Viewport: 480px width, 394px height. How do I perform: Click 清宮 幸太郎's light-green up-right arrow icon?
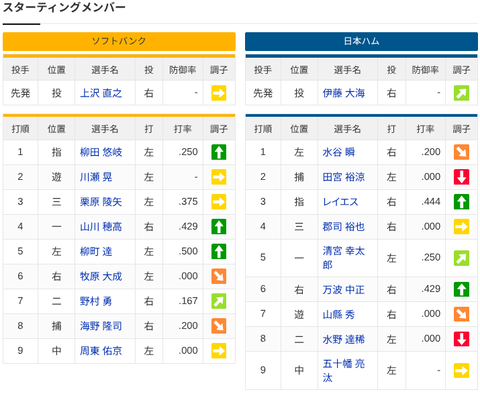pos(461,258)
